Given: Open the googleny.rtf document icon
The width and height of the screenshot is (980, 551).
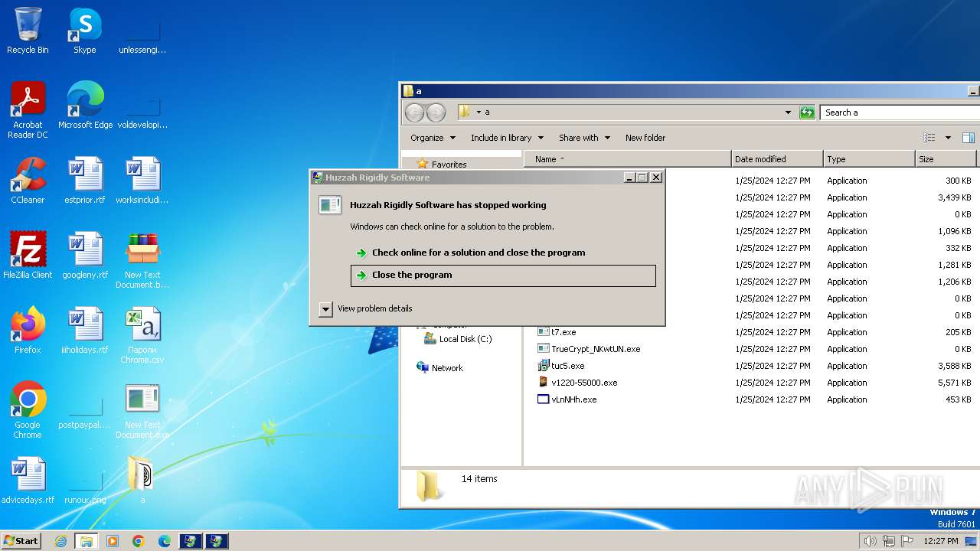Looking at the screenshot, I should coord(85,255).
